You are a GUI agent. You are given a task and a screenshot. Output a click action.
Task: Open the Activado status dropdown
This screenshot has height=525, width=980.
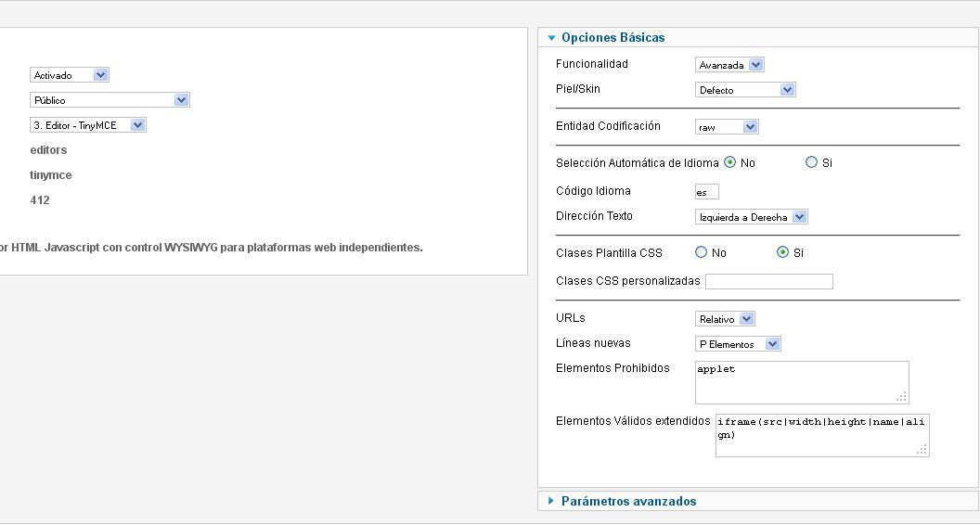(x=70, y=75)
